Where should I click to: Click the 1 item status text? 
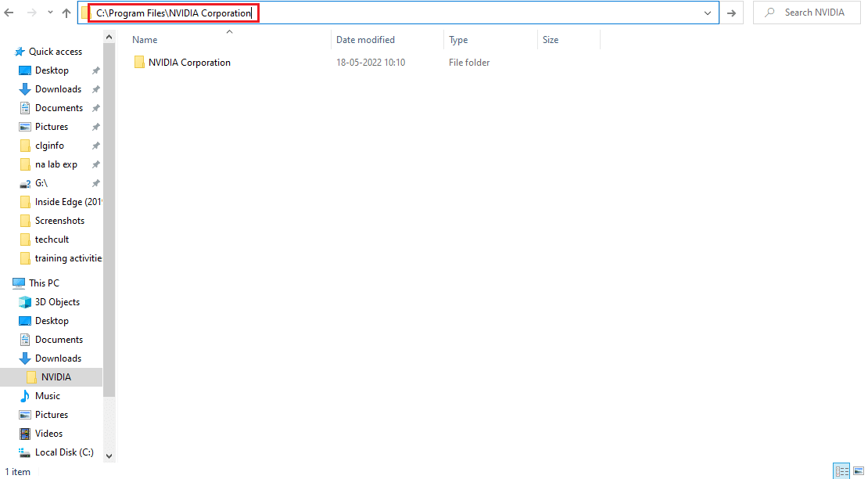coord(18,472)
